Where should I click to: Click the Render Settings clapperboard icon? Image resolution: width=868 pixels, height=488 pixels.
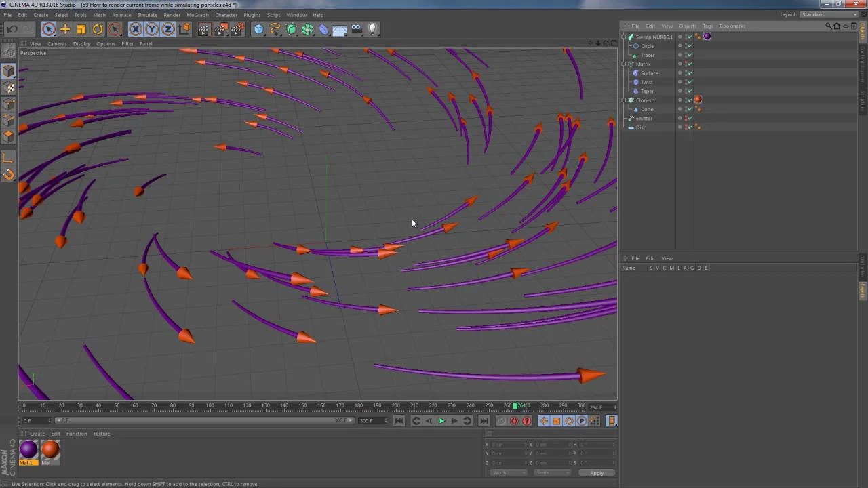coord(237,29)
